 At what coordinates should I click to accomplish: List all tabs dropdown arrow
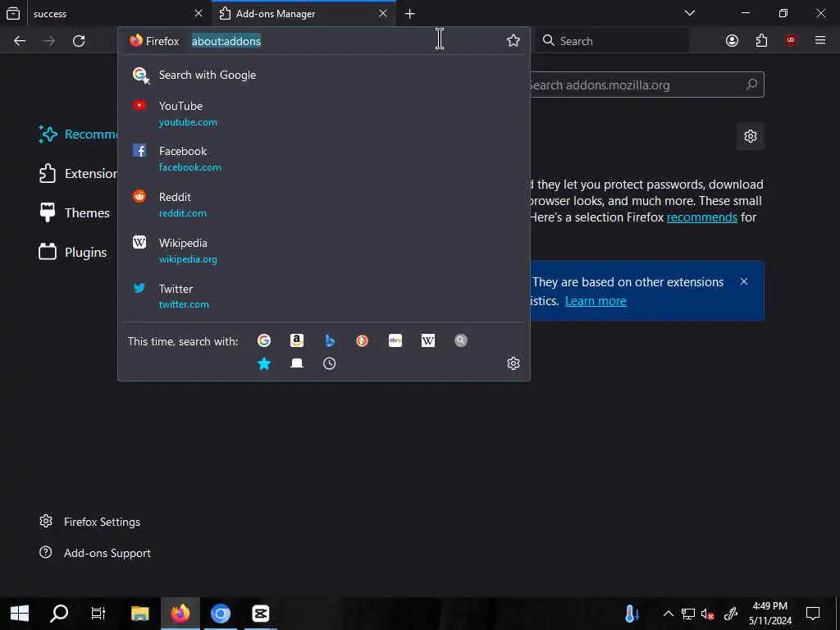tap(689, 13)
